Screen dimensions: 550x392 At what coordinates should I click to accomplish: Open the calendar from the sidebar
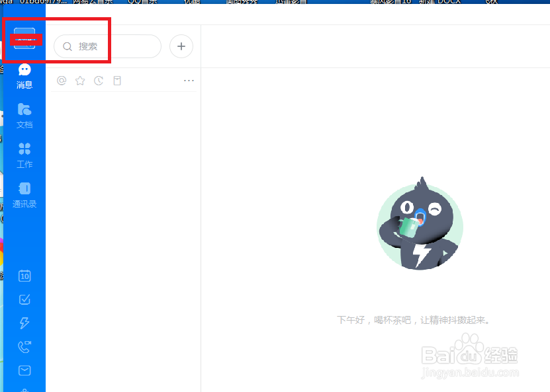pyautogui.click(x=24, y=276)
